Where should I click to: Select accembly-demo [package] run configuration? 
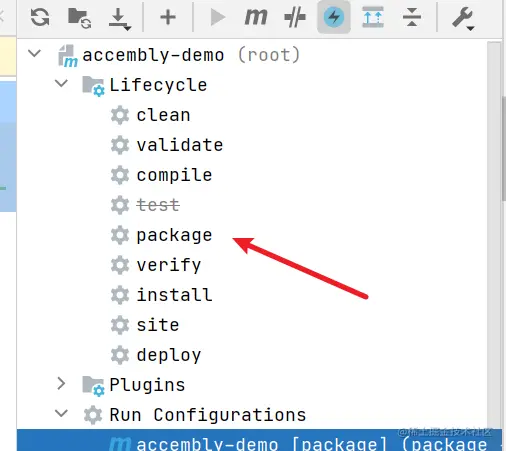click(260, 441)
